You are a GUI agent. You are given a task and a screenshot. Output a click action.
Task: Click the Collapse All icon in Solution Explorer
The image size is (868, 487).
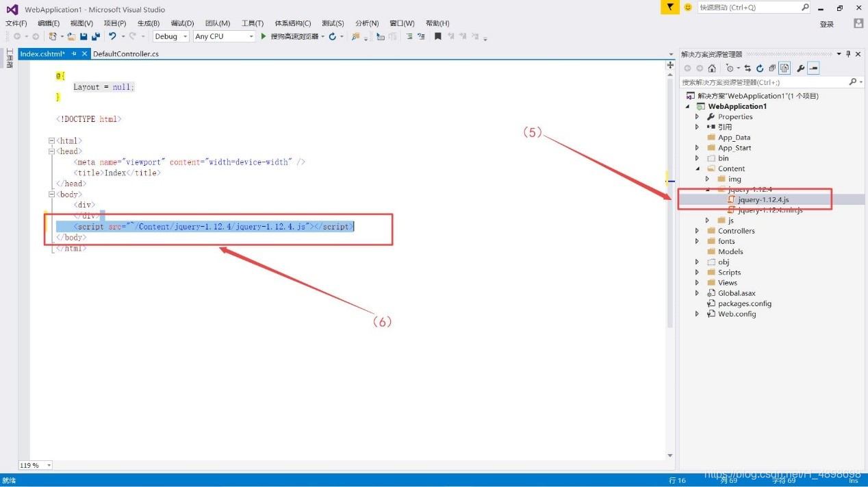[772, 68]
